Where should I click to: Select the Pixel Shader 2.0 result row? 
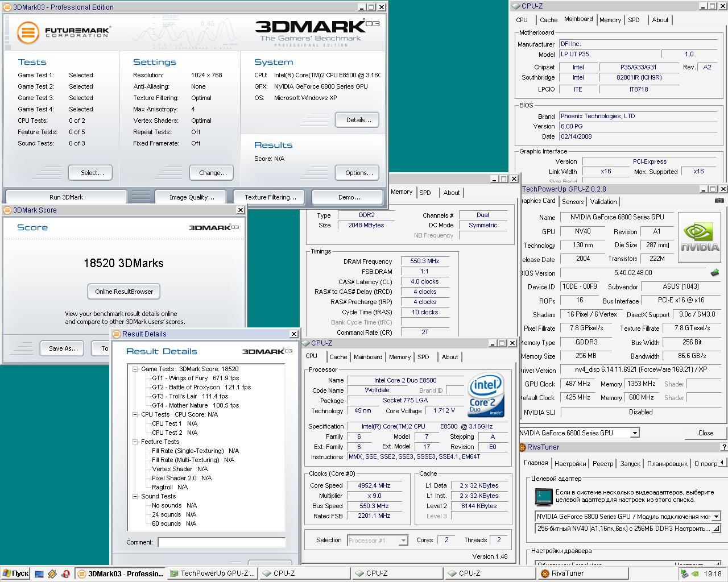click(181, 478)
